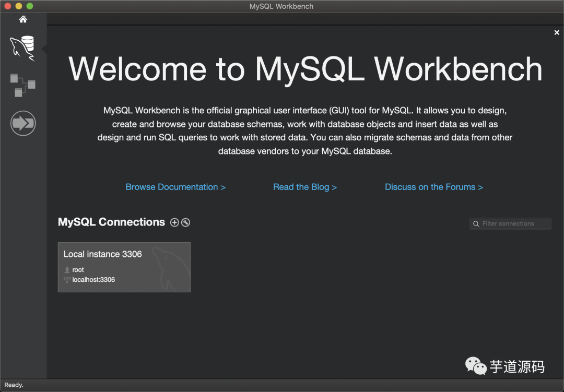Open the Home tab icon

(x=23, y=19)
